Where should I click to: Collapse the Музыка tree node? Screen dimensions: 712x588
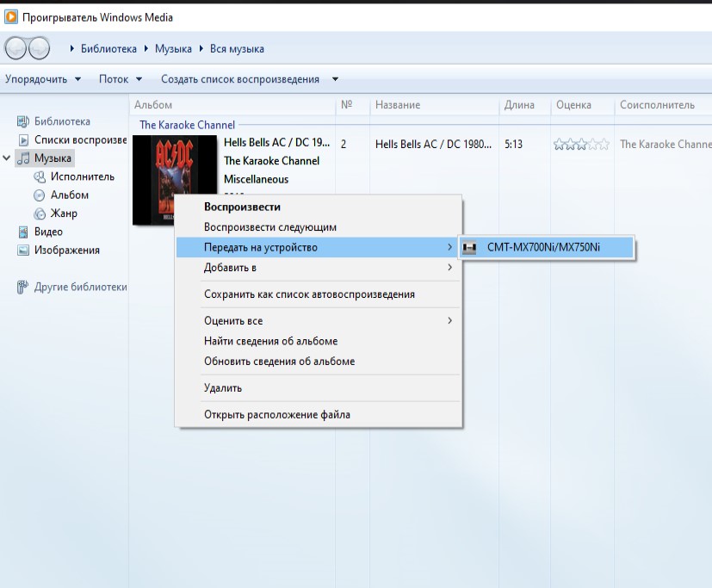8,158
